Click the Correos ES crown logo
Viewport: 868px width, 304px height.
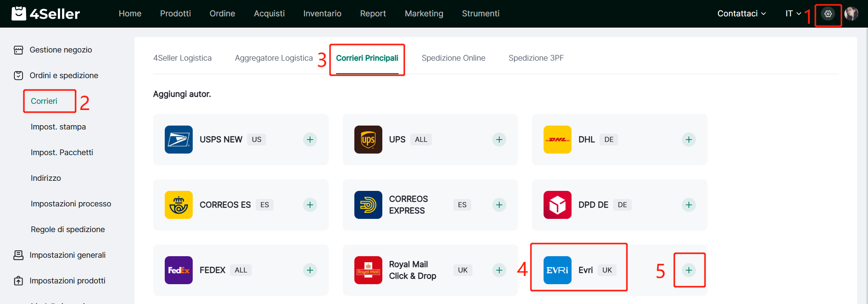point(179,205)
